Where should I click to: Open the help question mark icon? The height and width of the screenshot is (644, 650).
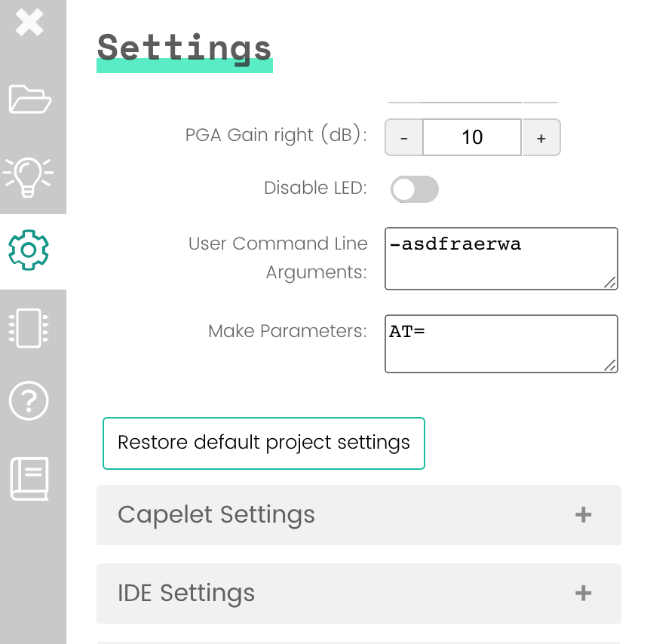click(x=29, y=402)
